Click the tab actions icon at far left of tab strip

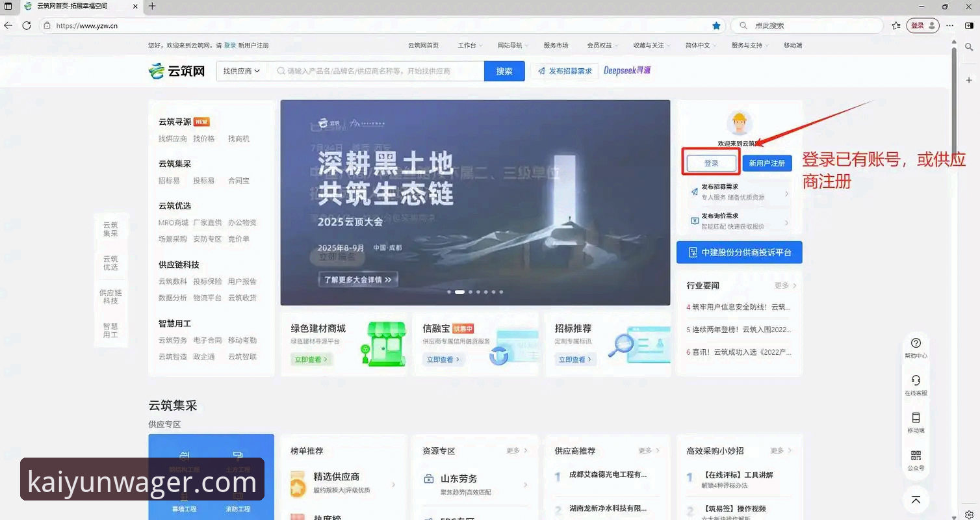point(8,6)
